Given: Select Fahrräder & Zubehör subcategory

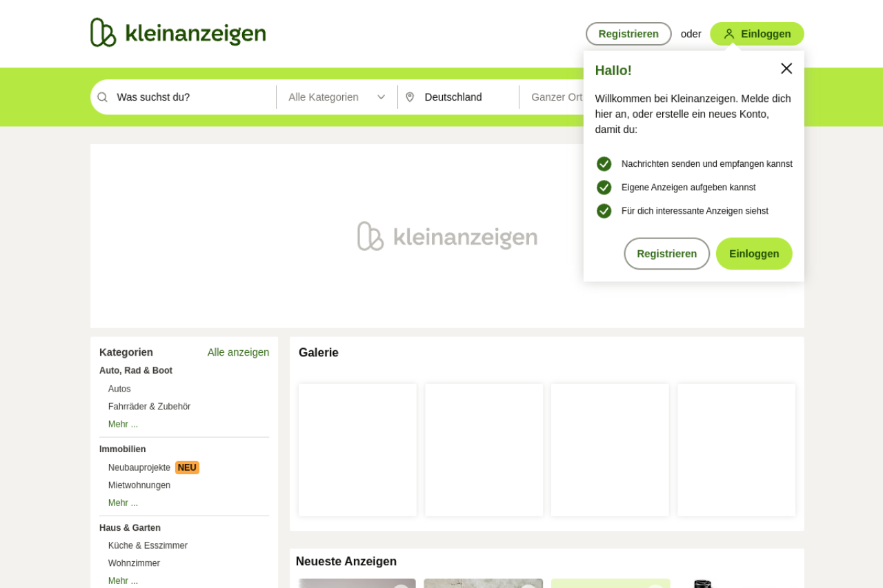Looking at the screenshot, I should (149, 407).
